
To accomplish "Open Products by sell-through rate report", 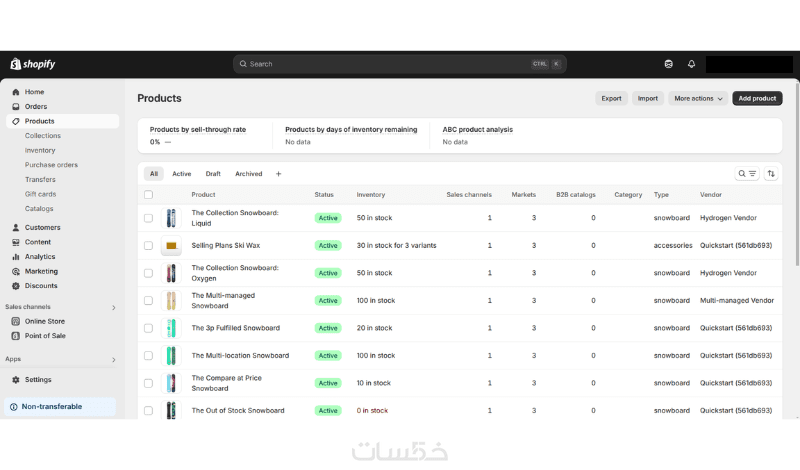I will pyautogui.click(x=198, y=130).
